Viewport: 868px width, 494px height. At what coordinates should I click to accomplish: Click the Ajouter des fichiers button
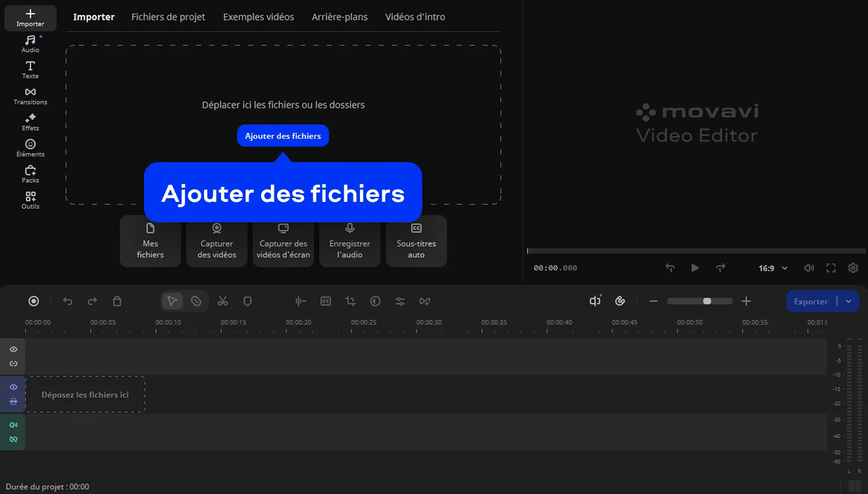pos(283,136)
